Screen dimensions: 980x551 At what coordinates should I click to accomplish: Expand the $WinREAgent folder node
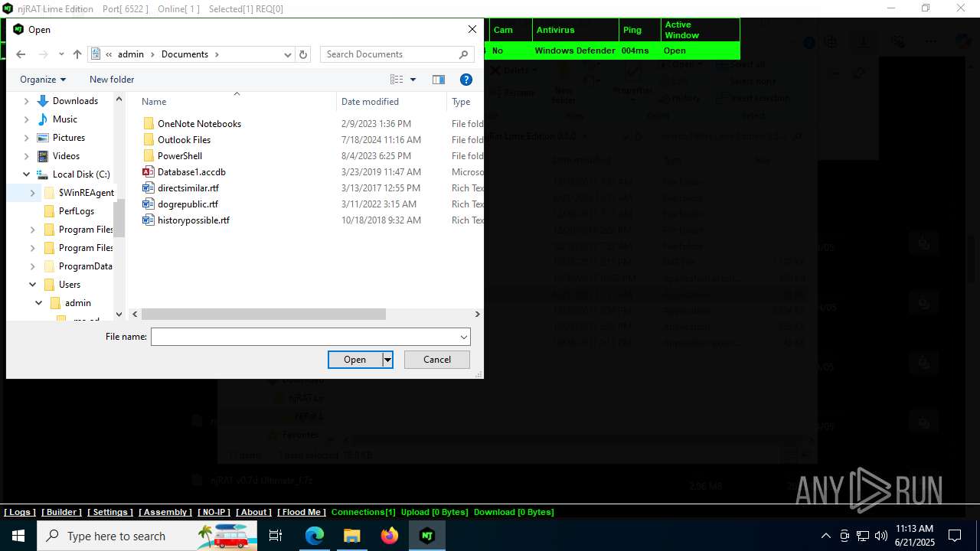pyautogui.click(x=33, y=193)
